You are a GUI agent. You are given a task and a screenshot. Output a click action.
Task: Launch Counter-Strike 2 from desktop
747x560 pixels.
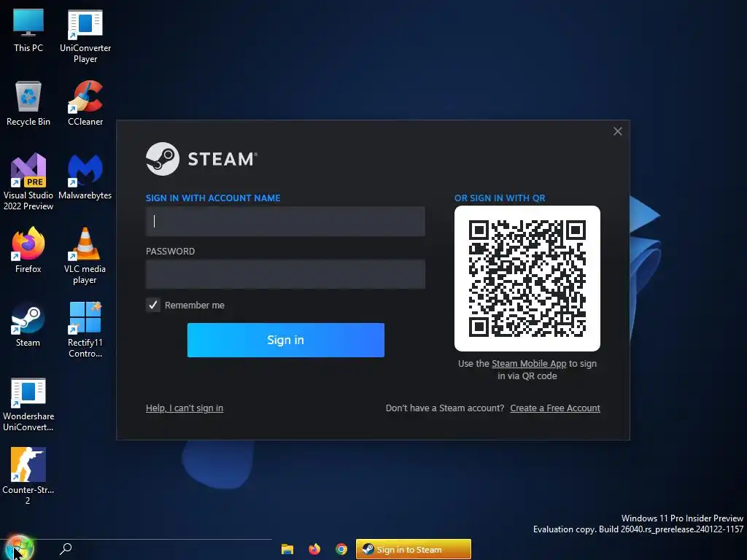coord(28,475)
